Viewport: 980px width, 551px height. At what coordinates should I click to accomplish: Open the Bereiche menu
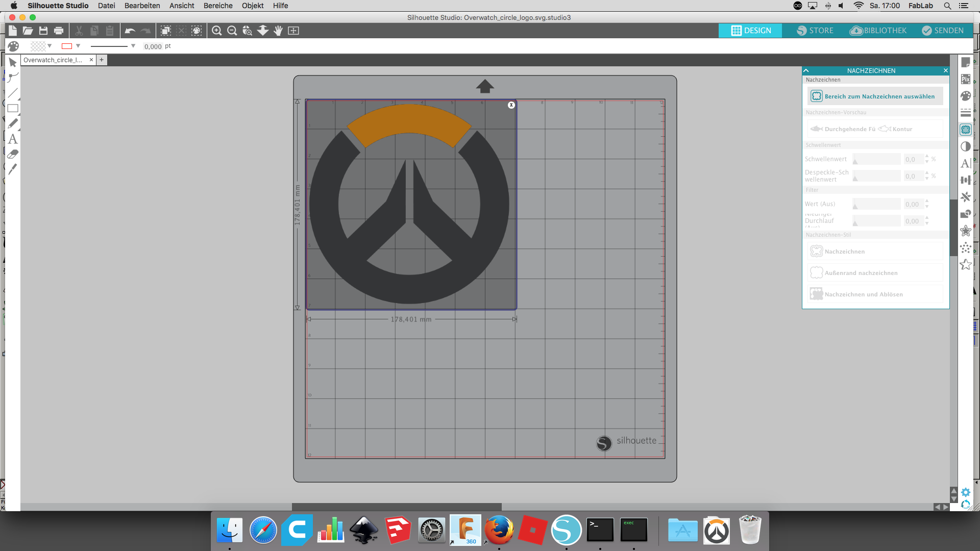(218, 6)
